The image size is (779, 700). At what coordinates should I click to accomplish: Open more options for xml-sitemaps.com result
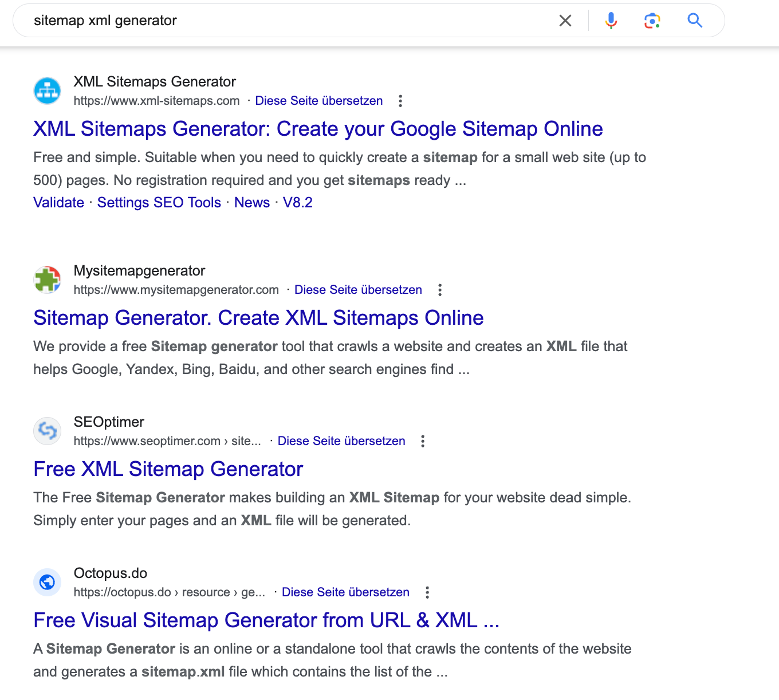(x=400, y=101)
